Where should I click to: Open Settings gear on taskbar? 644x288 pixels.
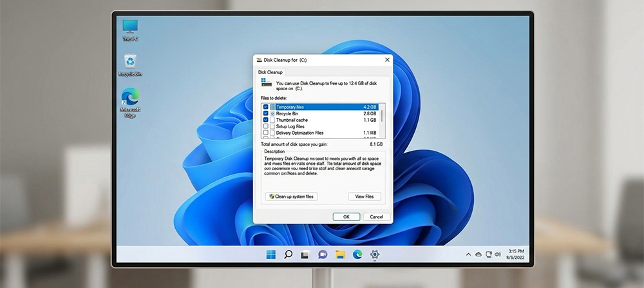click(x=375, y=254)
